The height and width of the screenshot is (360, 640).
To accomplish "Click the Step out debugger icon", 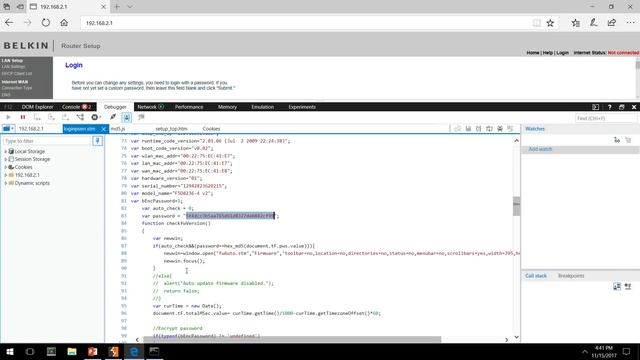I will point(65,118).
